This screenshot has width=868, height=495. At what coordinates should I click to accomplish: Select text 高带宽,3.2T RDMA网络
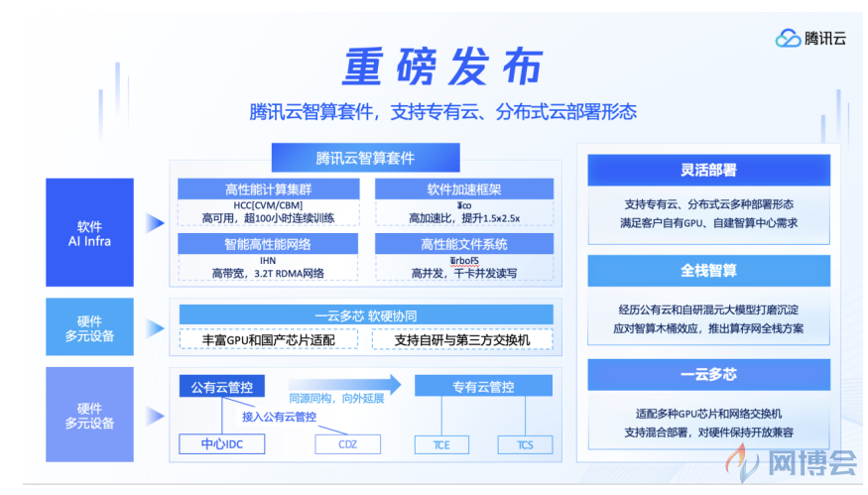[x=268, y=274]
